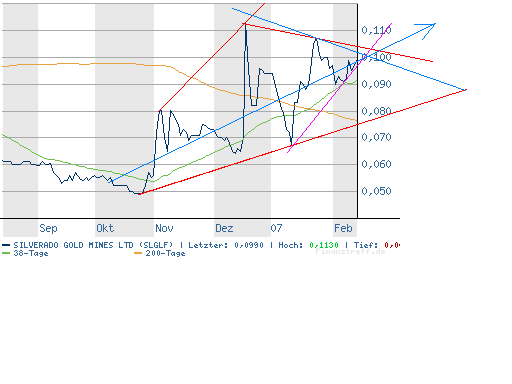
Task: Click the 200-Tage legend text
Action: [x=165, y=253]
